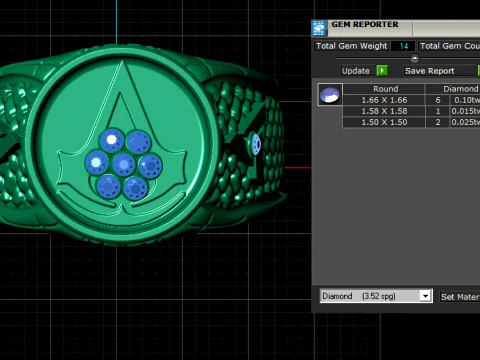This screenshot has height=360, width=480.
Task: Click the Total Gem Weight value field
Action: [x=403, y=46]
